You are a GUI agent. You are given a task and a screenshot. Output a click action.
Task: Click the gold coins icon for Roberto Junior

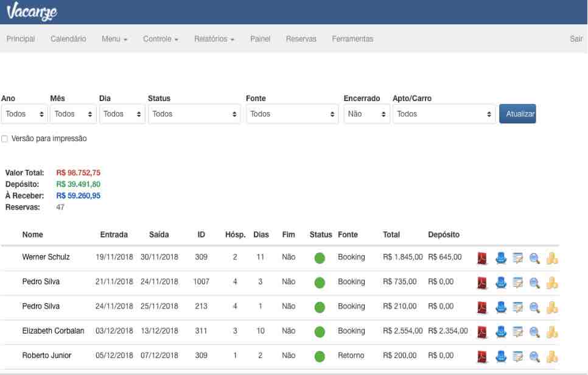[552, 357]
